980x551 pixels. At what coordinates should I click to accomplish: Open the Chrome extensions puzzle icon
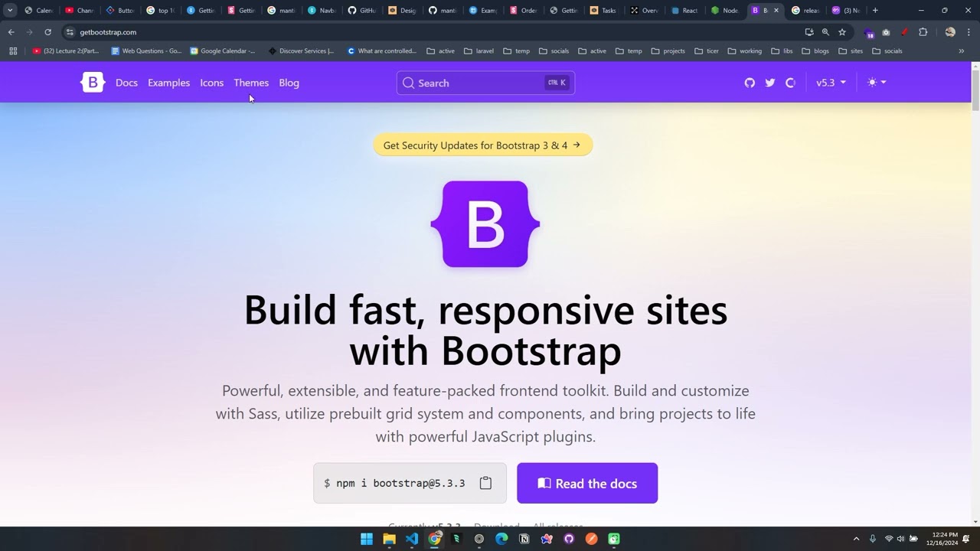[923, 32]
